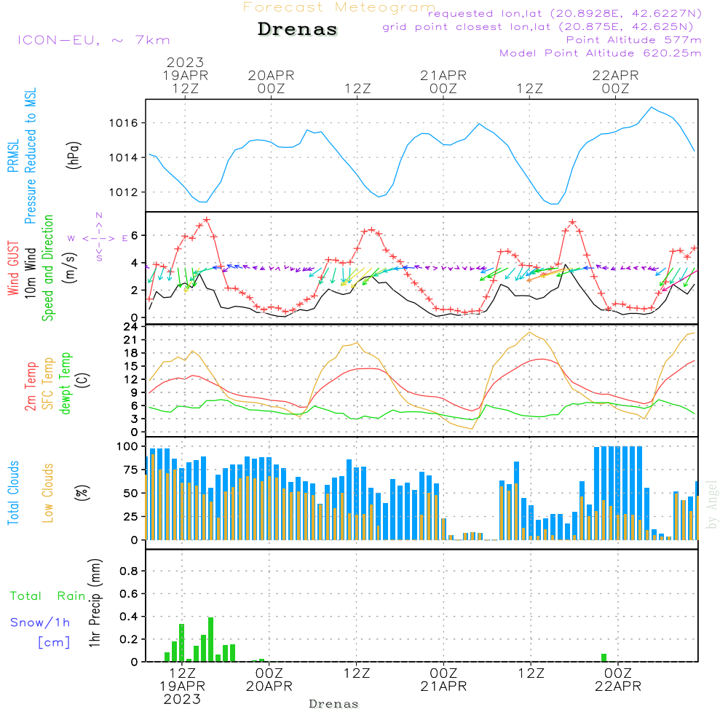Click the precipitation axis value "0.4"
This screenshot has height=728, width=728.
129,617
